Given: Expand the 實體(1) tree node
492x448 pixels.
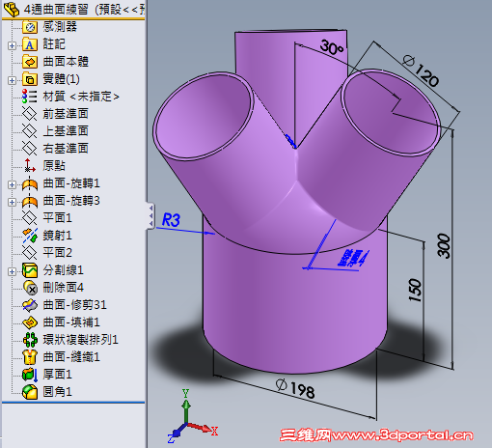Looking at the screenshot, I should (x=12, y=80).
